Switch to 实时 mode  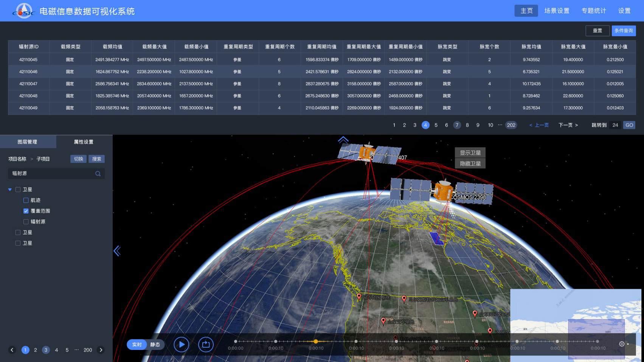click(x=137, y=345)
